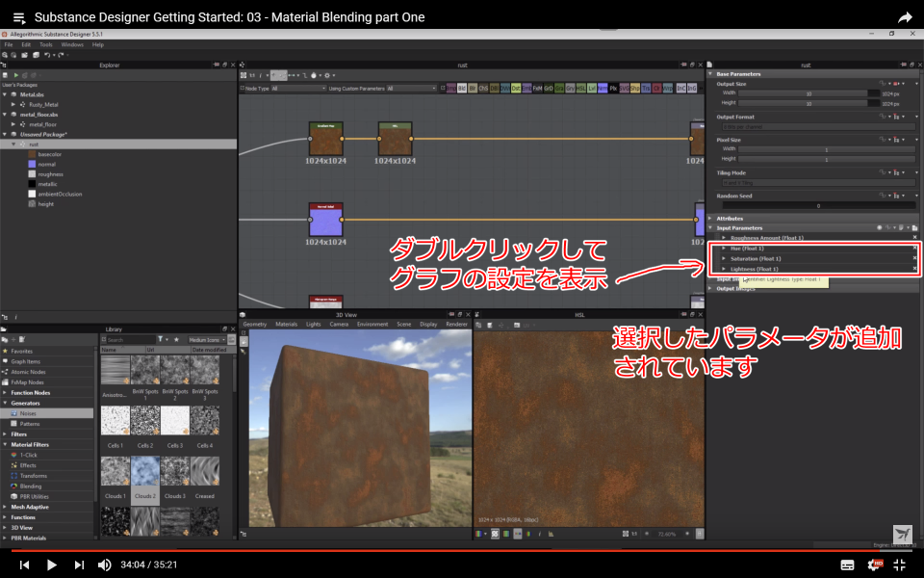Collapse the Generators category in Library
The height and width of the screenshot is (578, 924).
tap(6, 404)
